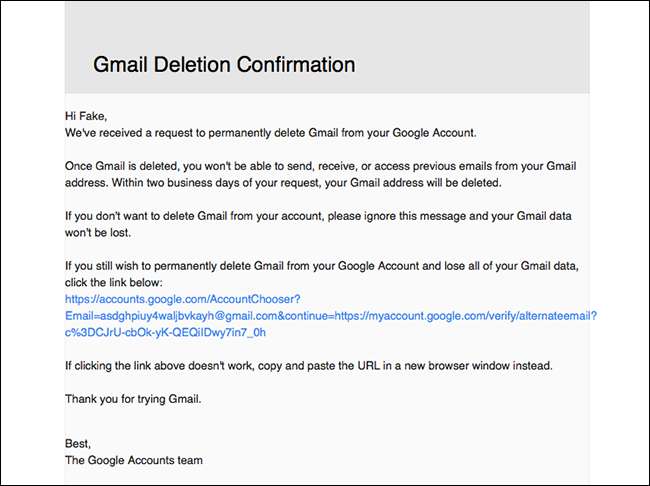Click the link's last line ending in 7in7_0h

[165, 332]
